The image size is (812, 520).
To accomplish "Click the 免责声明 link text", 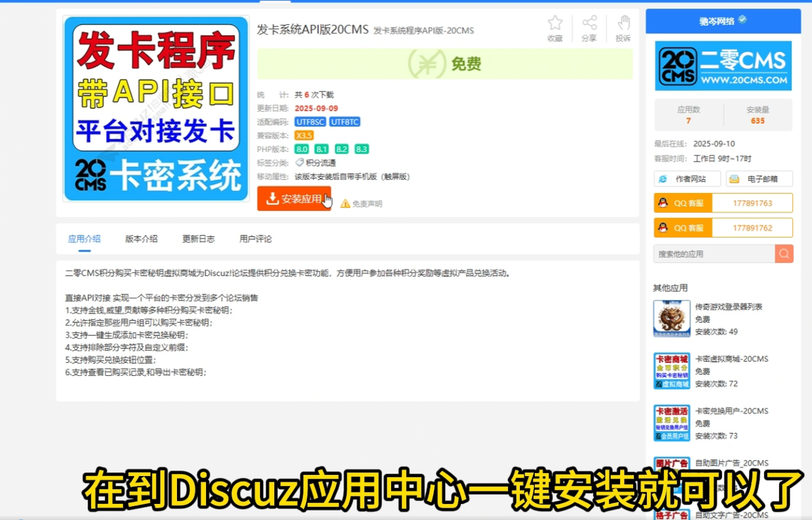I will tap(367, 203).
